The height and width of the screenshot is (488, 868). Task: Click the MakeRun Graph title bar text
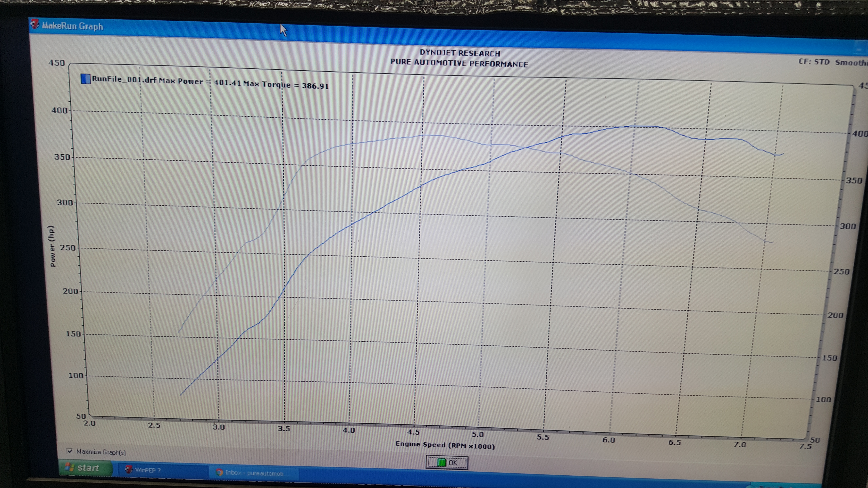72,26
